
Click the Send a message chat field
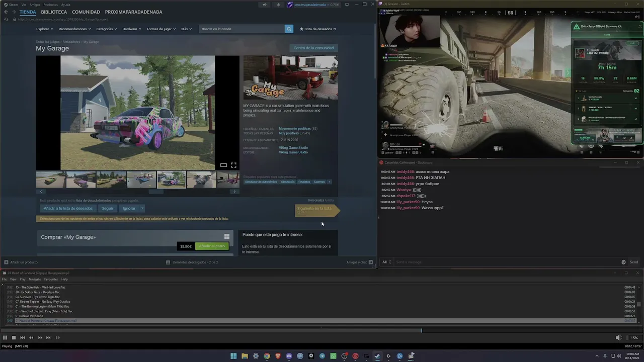(507, 262)
